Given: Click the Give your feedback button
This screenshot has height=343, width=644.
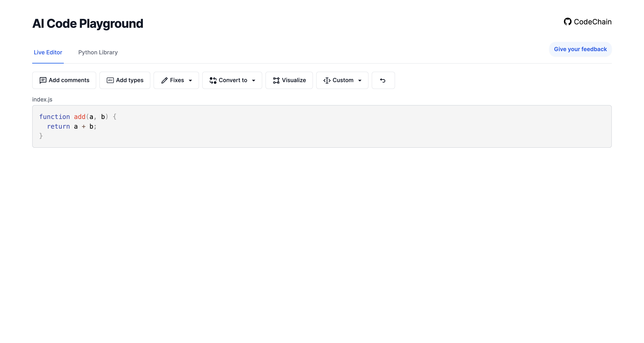Looking at the screenshot, I should [x=580, y=49].
